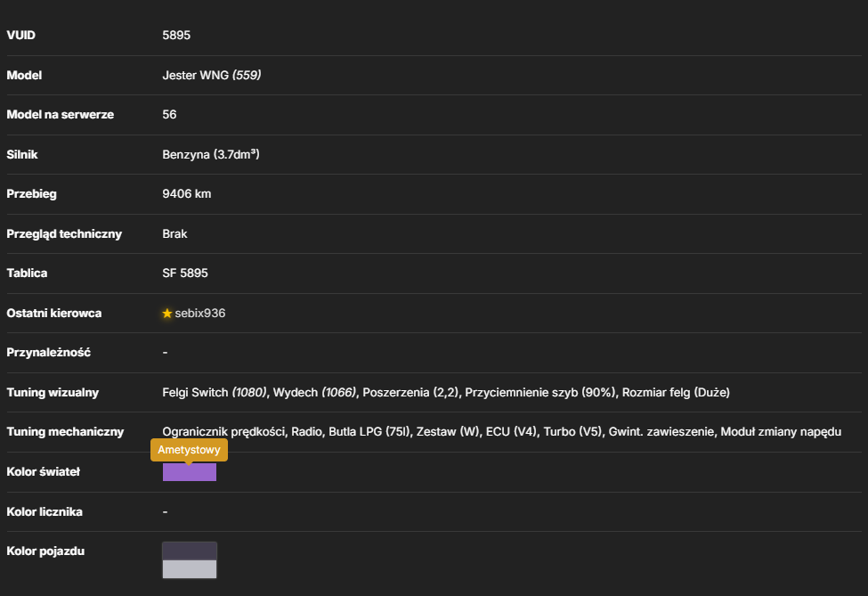This screenshot has width=868, height=596.
Task: Click the Przebieg row label
Action: (31, 194)
